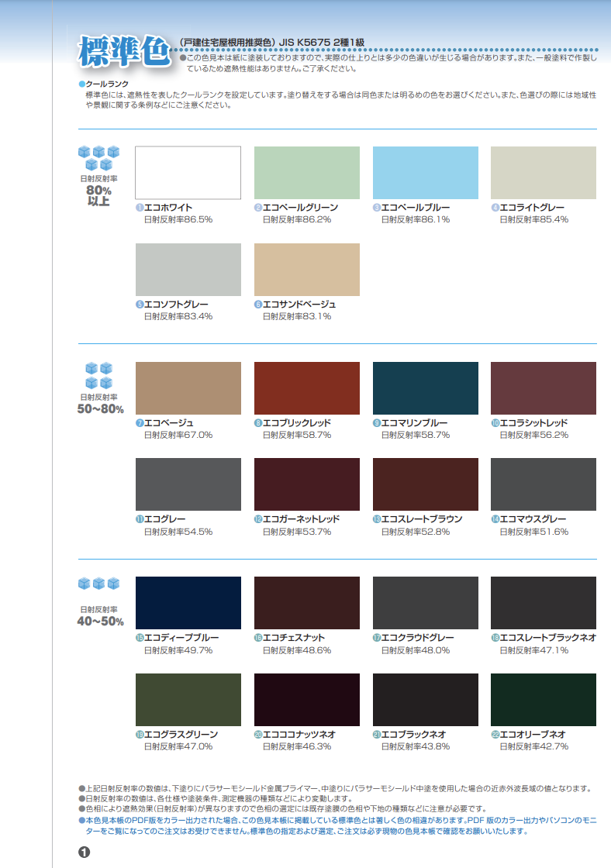
Task: Click the number 22 circle before エコオリーブネオ
Action: coord(495,734)
